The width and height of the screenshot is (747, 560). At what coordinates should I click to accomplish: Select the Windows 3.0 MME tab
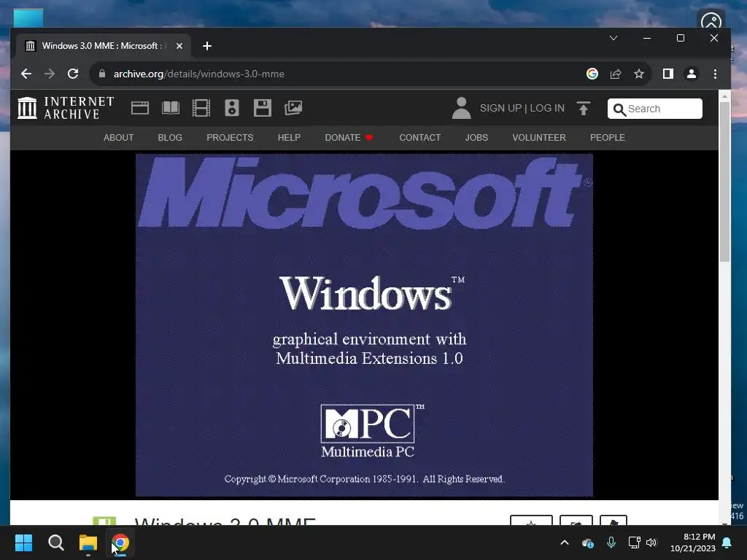104,46
